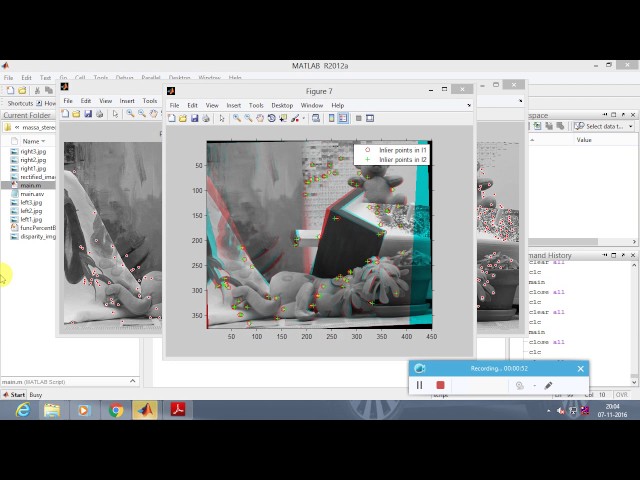Toggle Insert Legend in Figure 7 toolbar
Screen dimensions: 640x480
pos(343,118)
